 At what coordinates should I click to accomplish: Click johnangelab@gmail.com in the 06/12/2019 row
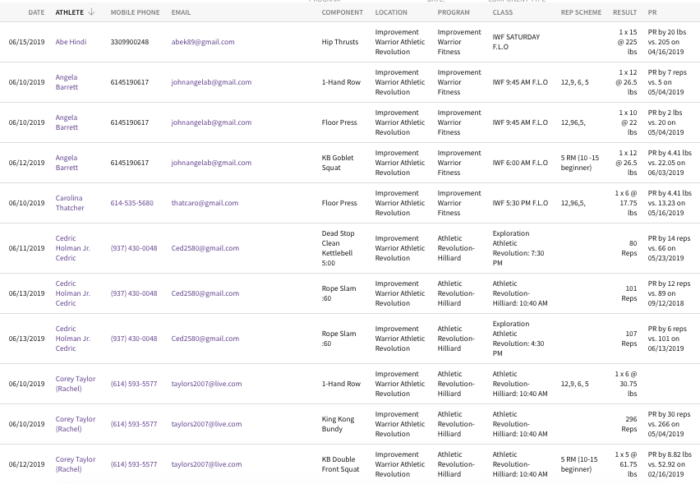click(x=211, y=163)
